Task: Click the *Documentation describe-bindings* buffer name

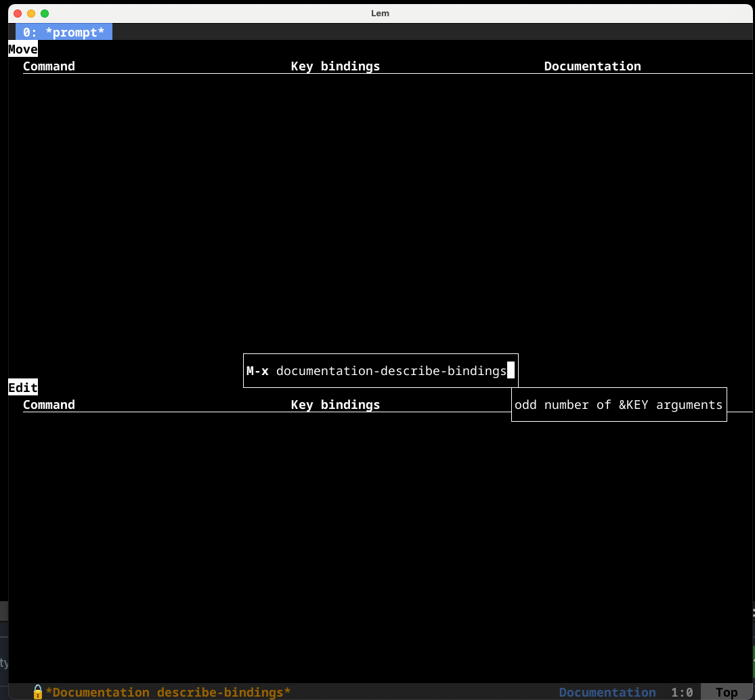Action: (x=168, y=692)
